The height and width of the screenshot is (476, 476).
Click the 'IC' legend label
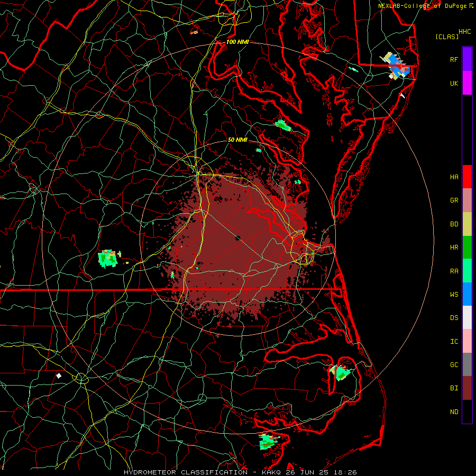[x=454, y=342]
